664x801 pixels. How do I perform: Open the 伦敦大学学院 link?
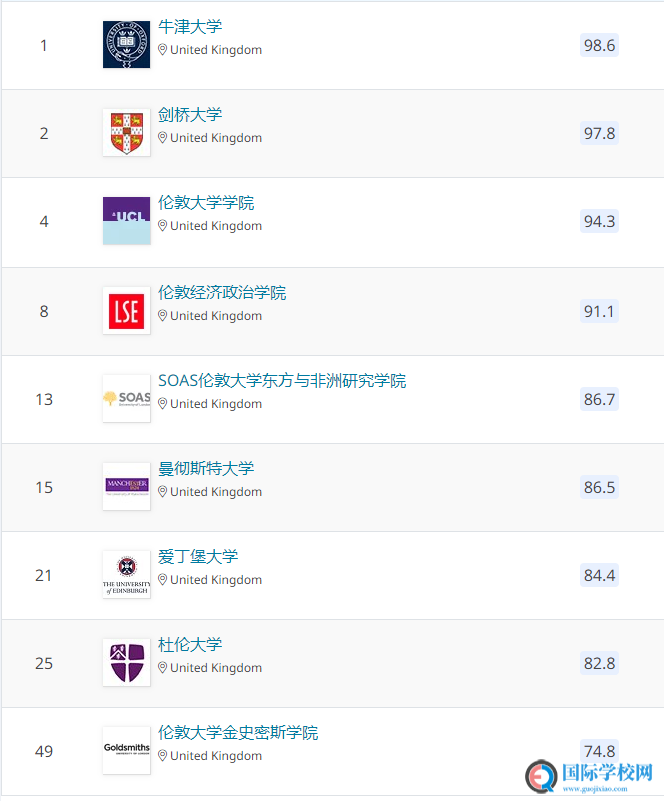(x=206, y=202)
